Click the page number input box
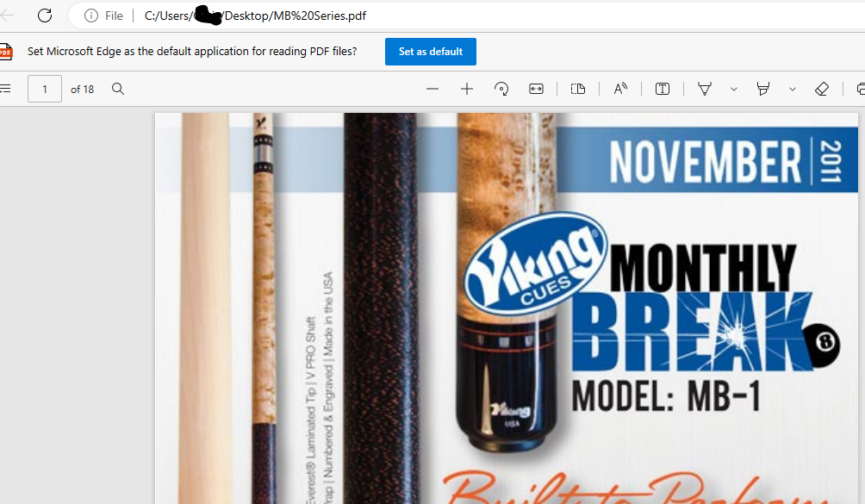This screenshot has width=865, height=504. click(45, 89)
